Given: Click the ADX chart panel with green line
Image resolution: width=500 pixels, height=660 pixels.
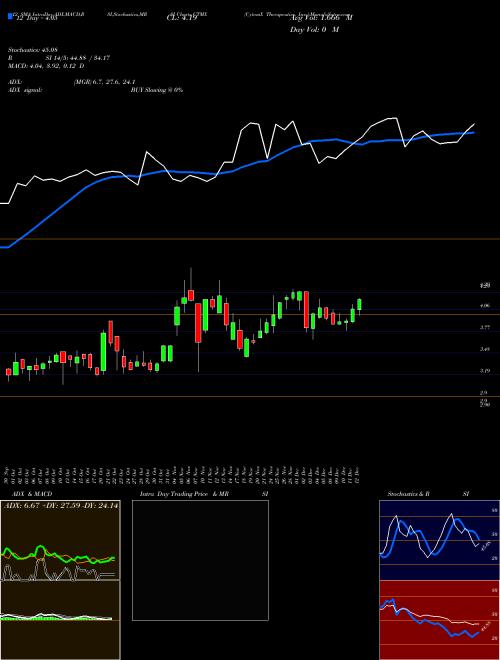Looking at the screenshot, I should 60,540.
